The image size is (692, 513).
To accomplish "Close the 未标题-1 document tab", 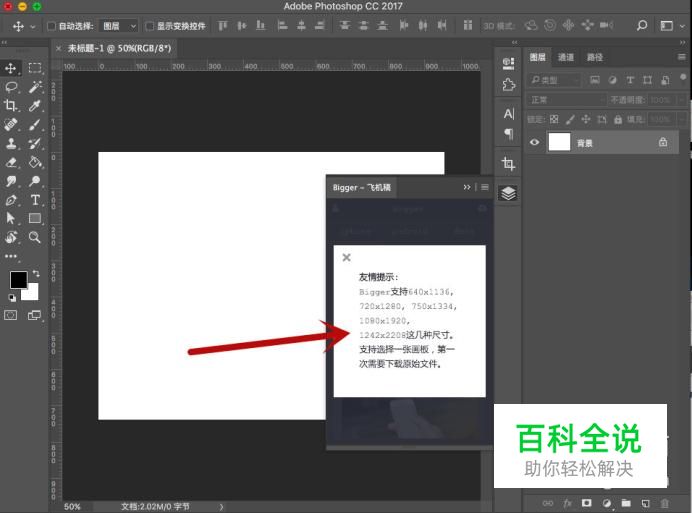I will click(x=58, y=49).
